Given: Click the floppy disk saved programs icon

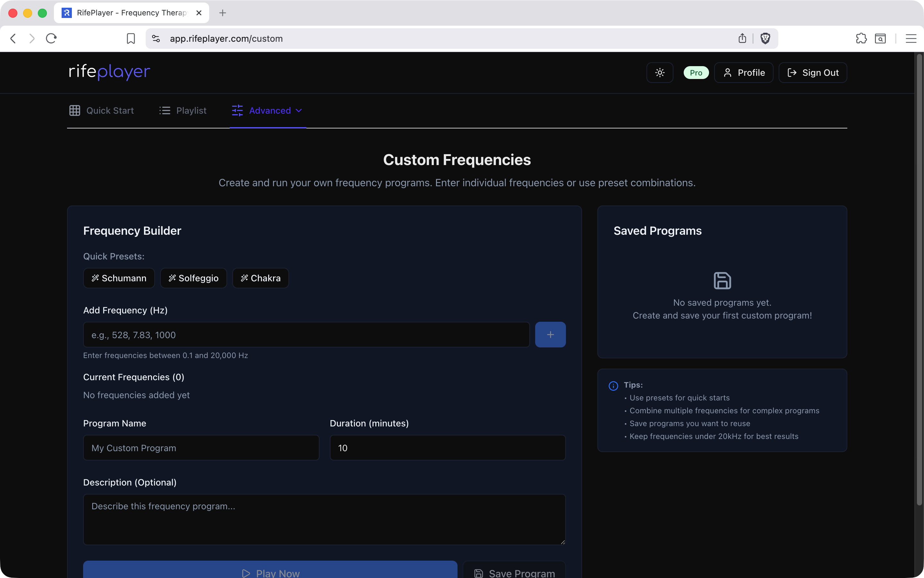Looking at the screenshot, I should coord(723,281).
